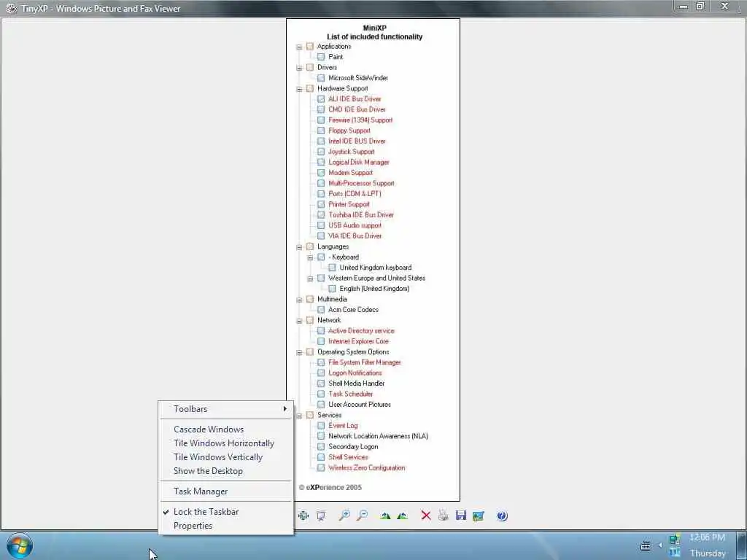Toggle the Microsoft SideWinder checkbox
The width and height of the screenshot is (747, 560).
tap(321, 77)
